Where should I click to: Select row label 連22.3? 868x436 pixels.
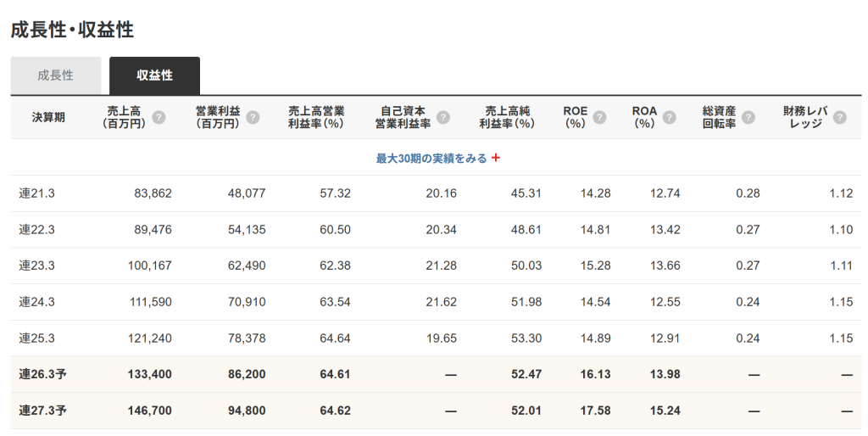(37, 229)
